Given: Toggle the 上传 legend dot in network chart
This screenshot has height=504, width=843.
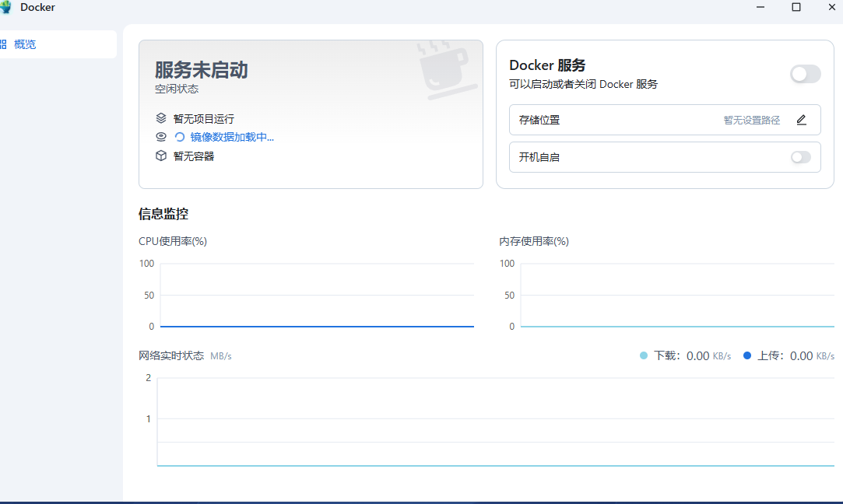Looking at the screenshot, I should 746,355.
